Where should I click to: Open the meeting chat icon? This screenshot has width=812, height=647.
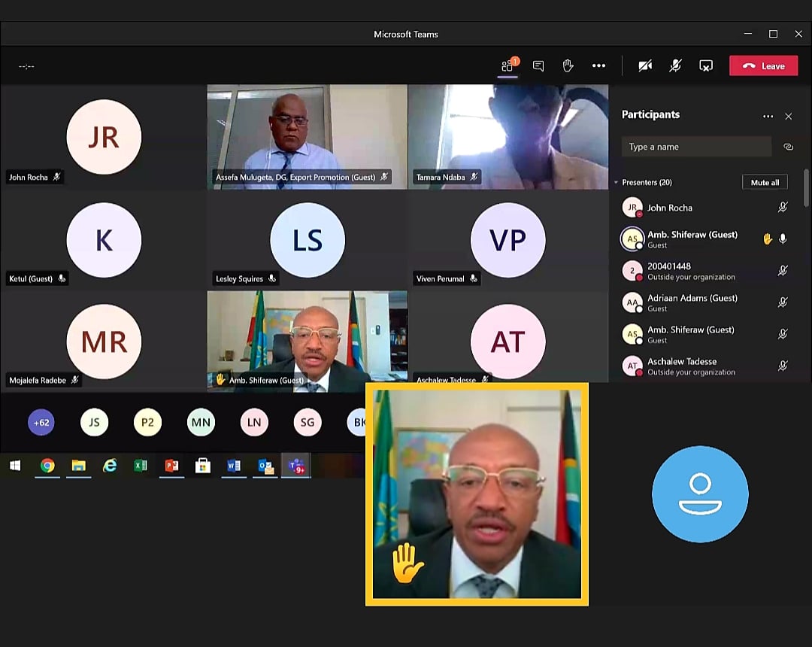pos(538,66)
